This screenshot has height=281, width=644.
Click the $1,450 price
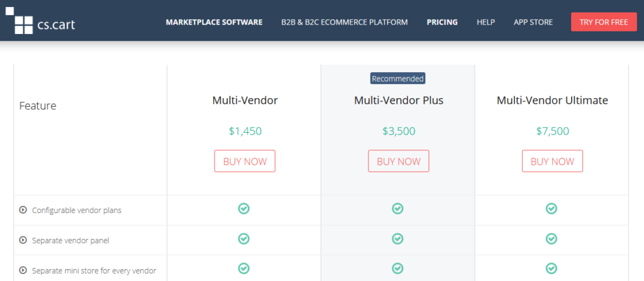point(245,131)
